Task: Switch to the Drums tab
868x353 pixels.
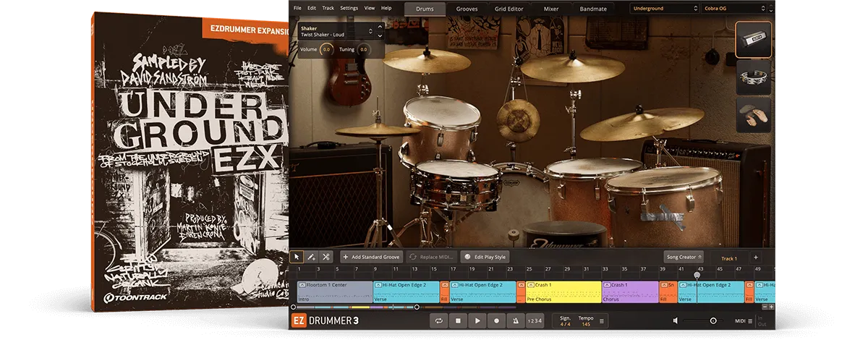Action: point(425,9)
